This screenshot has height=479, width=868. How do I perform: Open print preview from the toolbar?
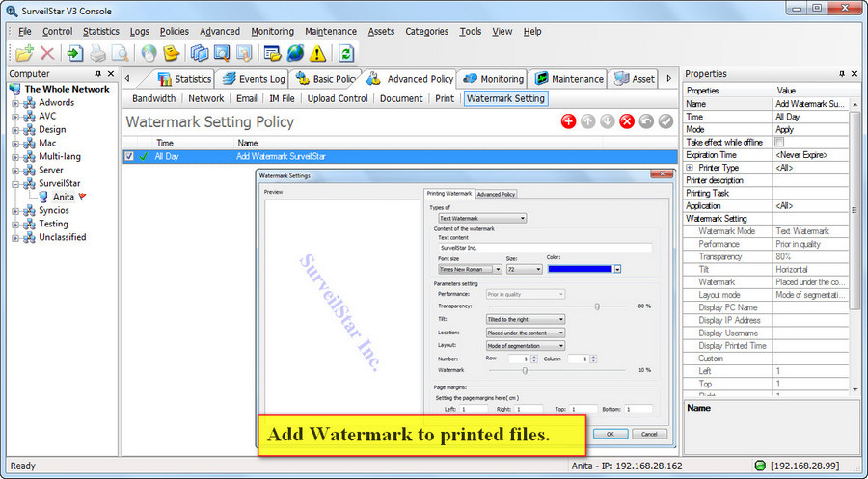pyautogui.click(x=121, y=53)
